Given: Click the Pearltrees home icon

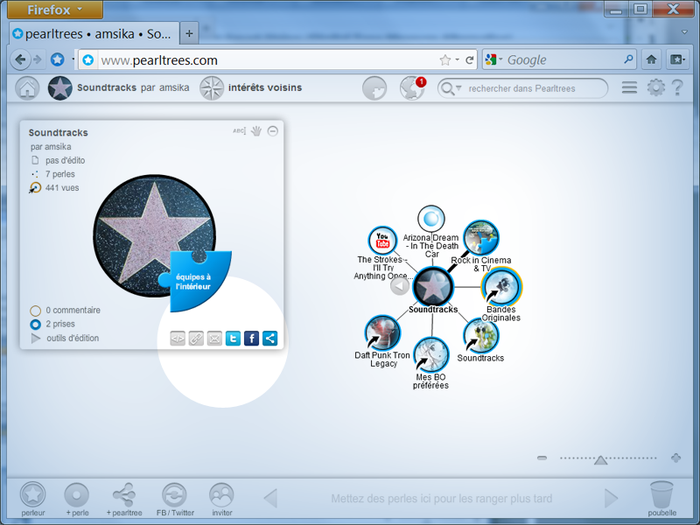Looking at the screenshot, I should 27,88.
